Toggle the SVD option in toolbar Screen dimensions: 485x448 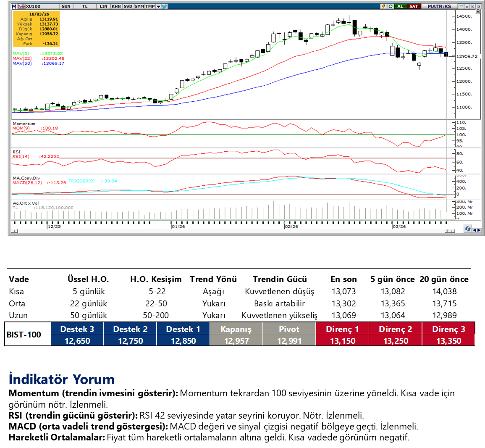pyautogui.click(x=128, y=6)
